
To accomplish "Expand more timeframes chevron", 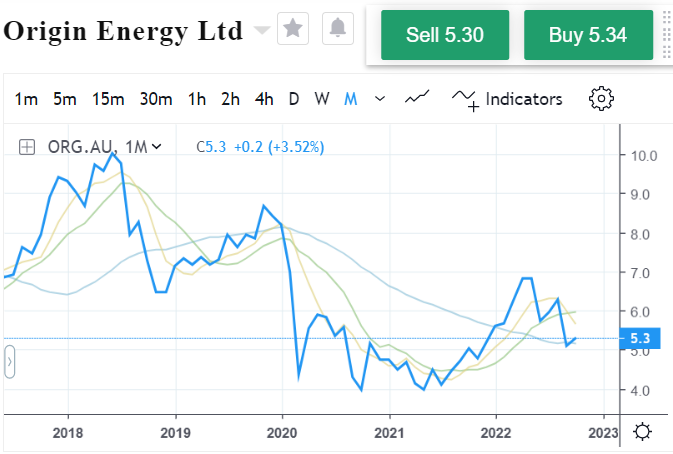I will coord(380,99).
